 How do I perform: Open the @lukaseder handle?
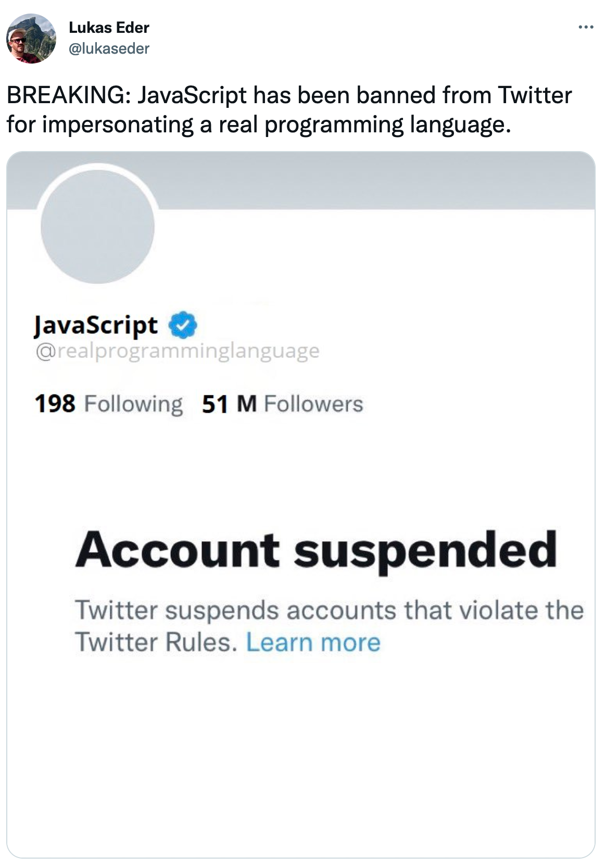[x=109, y=48]
